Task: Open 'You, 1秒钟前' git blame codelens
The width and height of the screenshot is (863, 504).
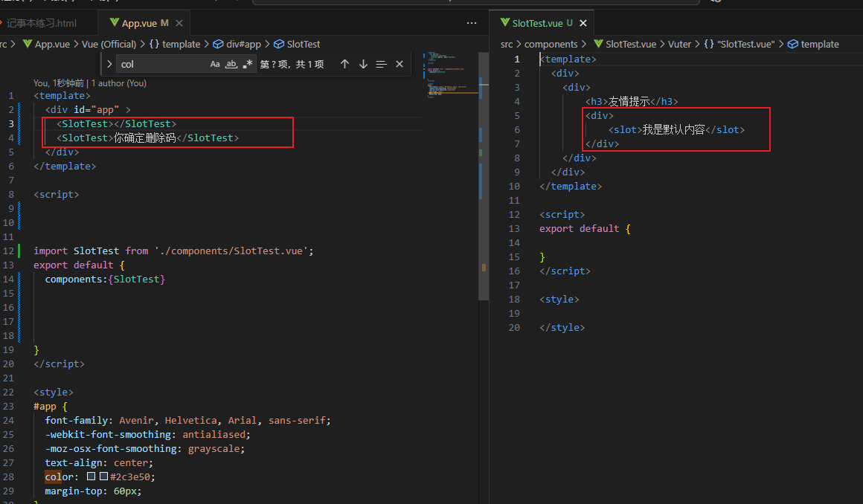Action: click(x=58, y=83)
